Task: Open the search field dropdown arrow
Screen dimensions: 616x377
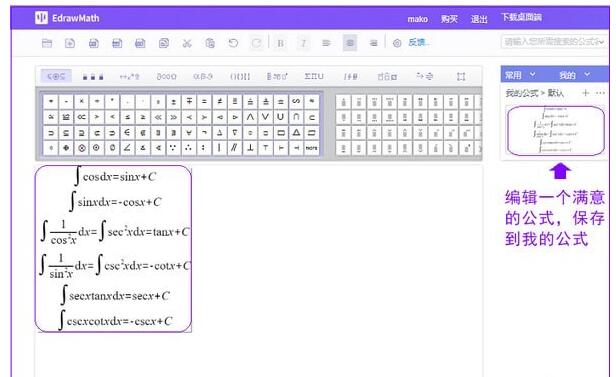Action: click(x=602, y=42)
